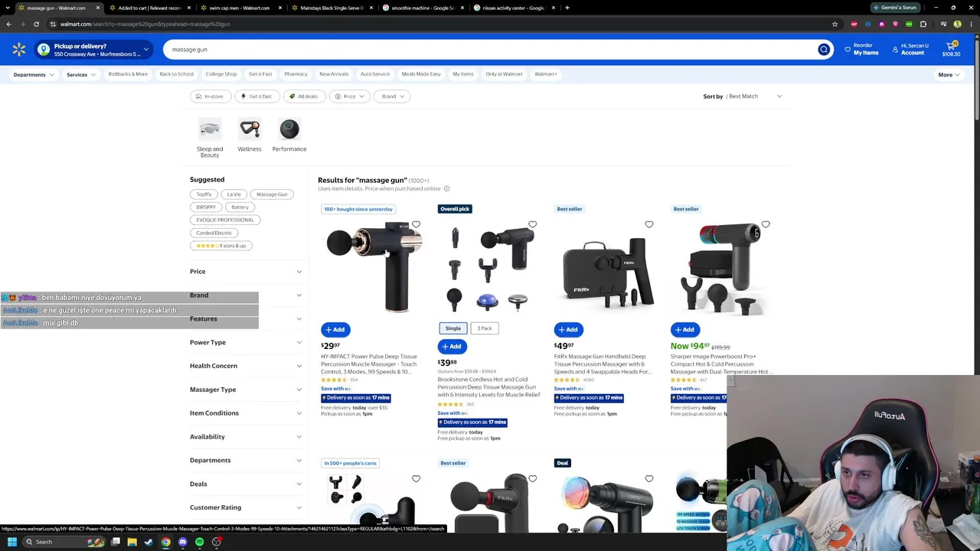
Task: Toggle the 'Corded Electric' suggested filter
Action: [214, 233]
